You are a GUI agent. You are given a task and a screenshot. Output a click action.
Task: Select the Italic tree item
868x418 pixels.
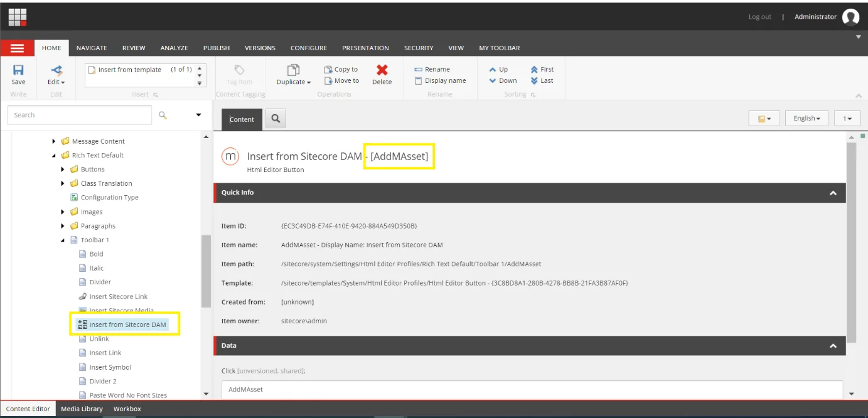tap(91, 268)
